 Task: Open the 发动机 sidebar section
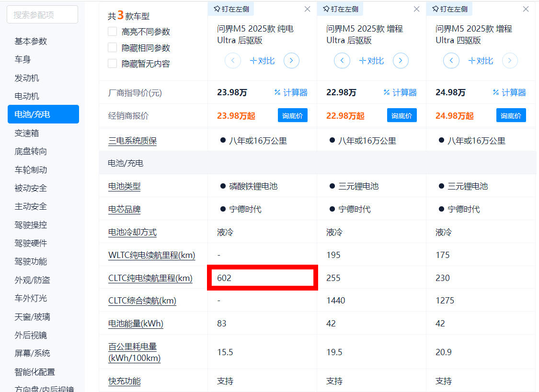pyautogui.click(x=27, y=78)
